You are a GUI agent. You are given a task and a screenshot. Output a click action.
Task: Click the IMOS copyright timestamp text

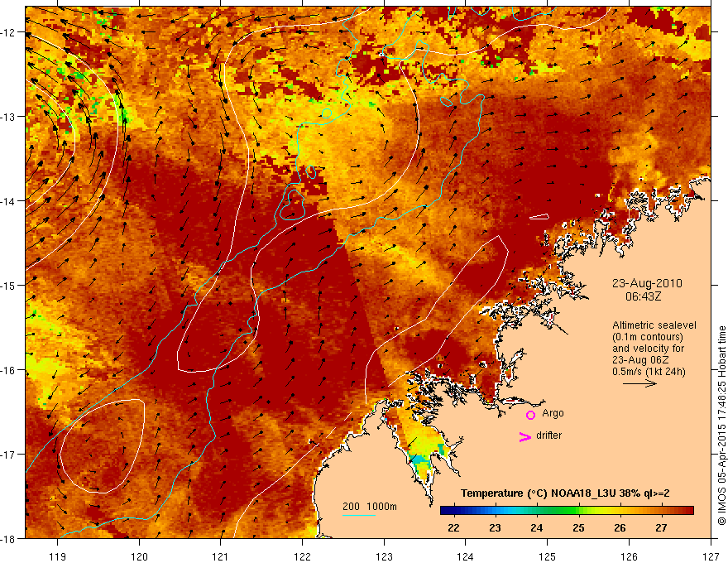coord(721,426)
